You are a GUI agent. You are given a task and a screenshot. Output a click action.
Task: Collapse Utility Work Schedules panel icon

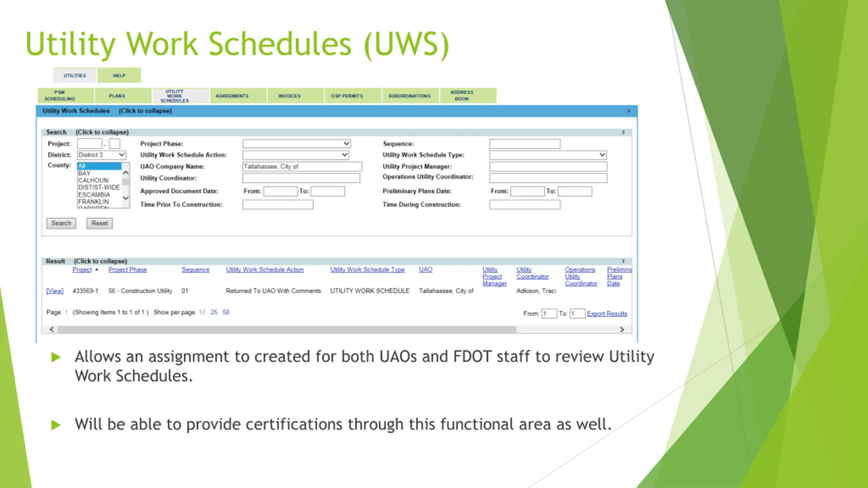(628, 111)
